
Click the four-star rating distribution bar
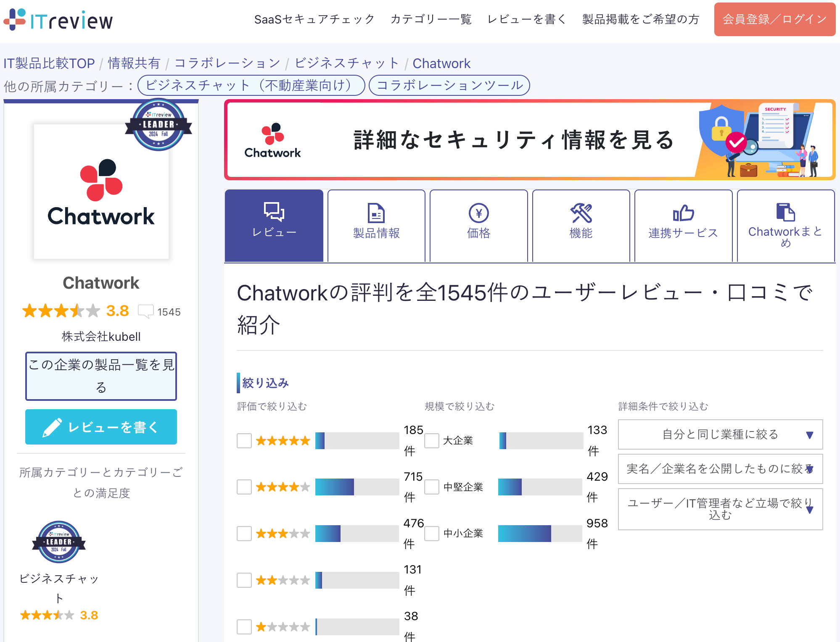357,487
